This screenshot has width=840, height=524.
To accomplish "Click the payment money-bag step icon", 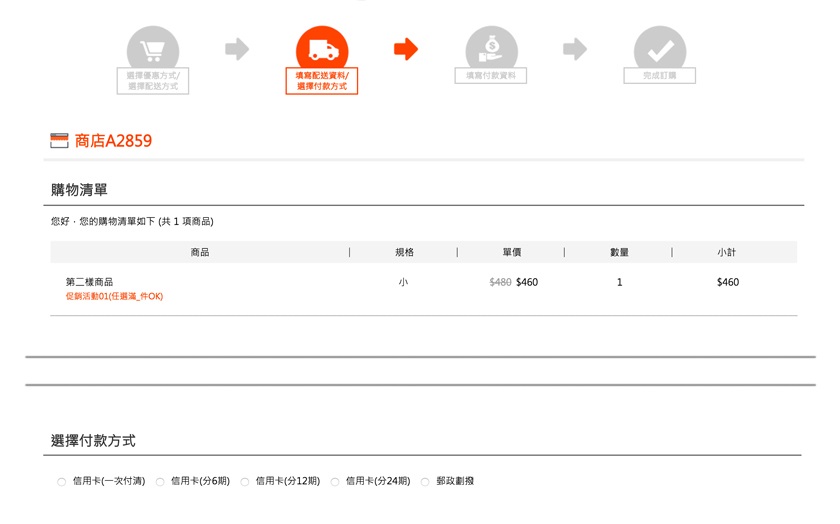I will coord(491,49).
